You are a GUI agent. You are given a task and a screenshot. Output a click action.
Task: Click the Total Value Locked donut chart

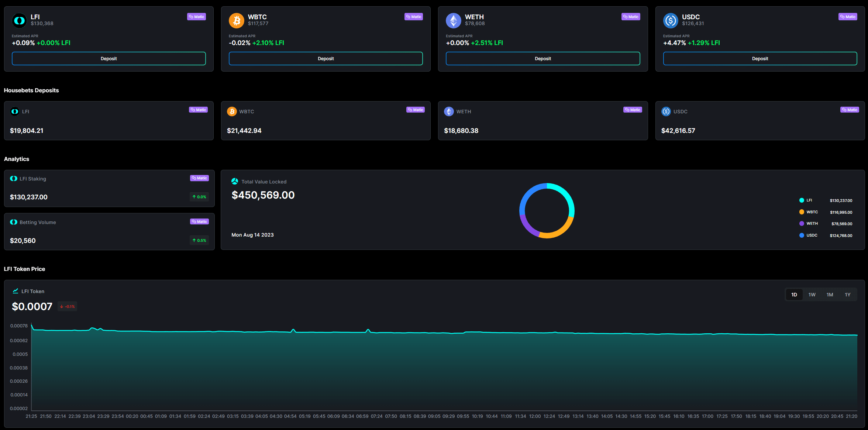(547, 211)
